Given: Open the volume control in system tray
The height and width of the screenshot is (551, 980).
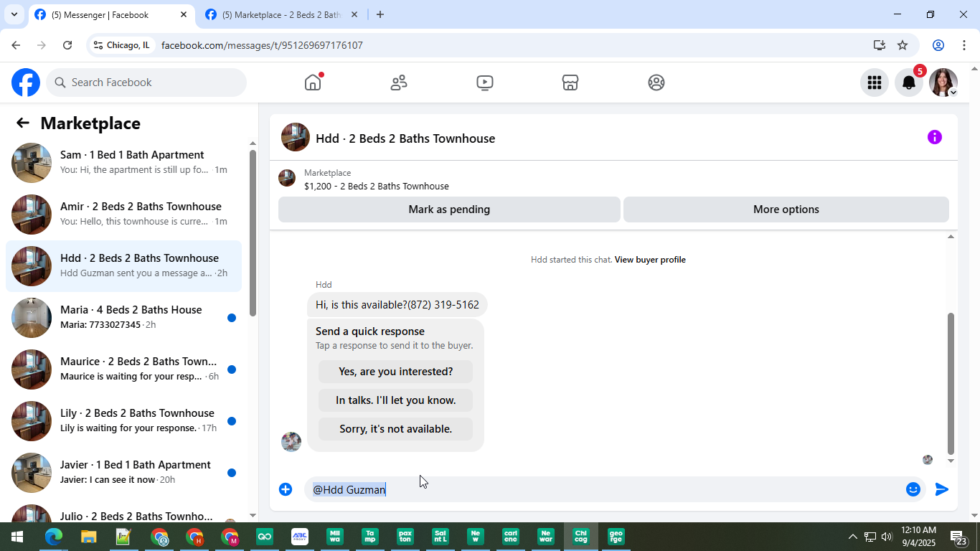Looking at the screenshot, I should click(887, 537).
